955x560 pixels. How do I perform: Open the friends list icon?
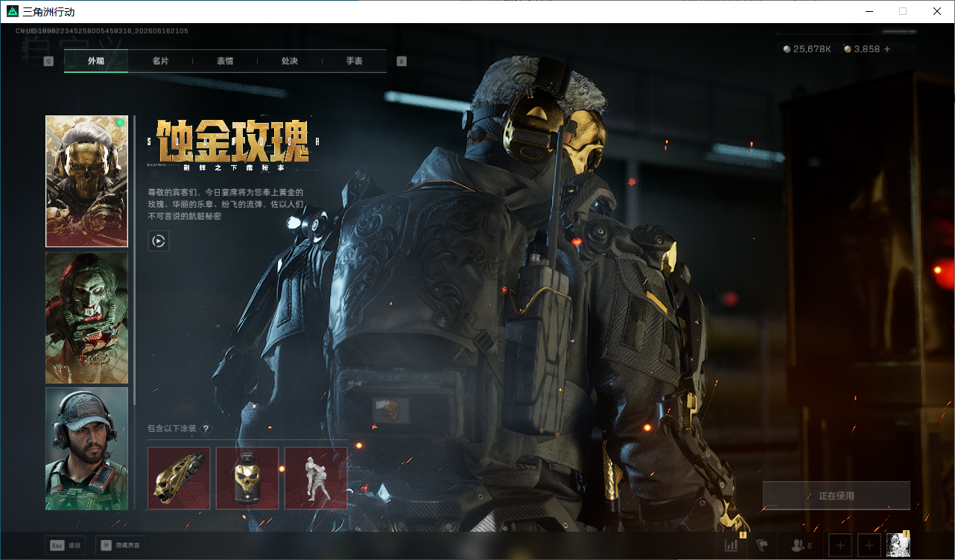[x=802, y=546]
